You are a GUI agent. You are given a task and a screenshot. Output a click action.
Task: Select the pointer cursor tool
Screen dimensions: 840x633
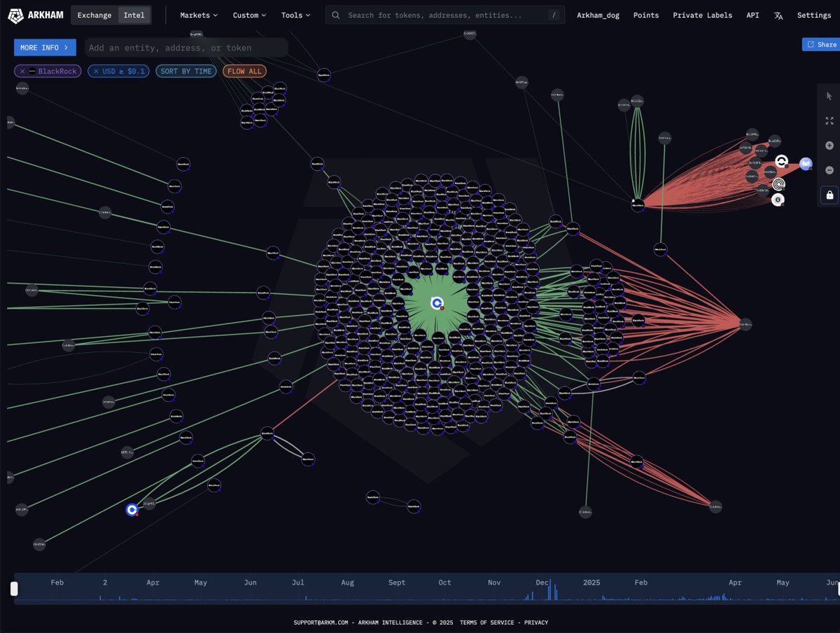pyautogui.click(x=829, y=96)
